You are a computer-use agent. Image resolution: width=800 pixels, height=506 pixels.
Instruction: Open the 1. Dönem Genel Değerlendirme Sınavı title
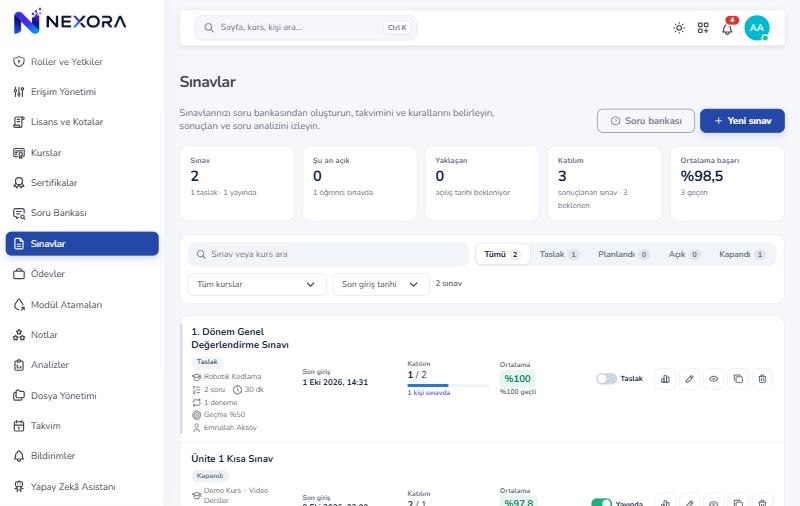coord(240,338)
